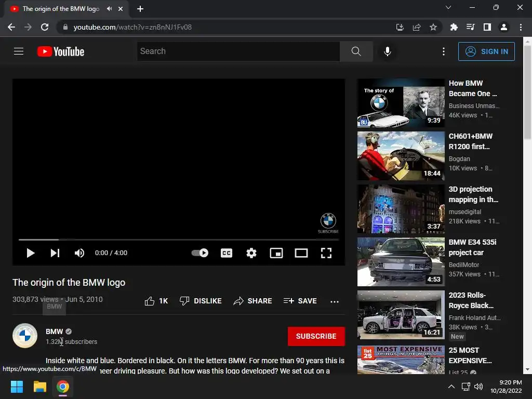Open clock and date in taskbar
Viewport: 532px width, 399px height.
[x=506, y=387]
